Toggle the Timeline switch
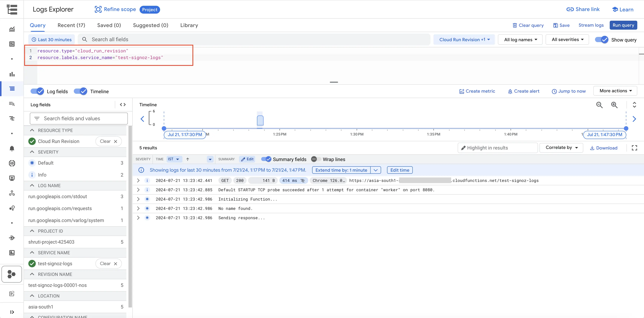The height and width of the screenshot is (318, 644). point(80,91)
